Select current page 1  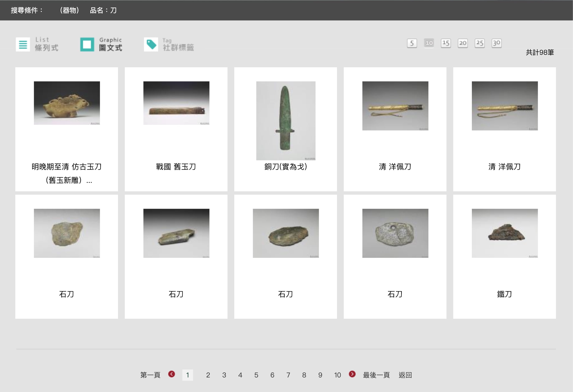coord(188,375)
